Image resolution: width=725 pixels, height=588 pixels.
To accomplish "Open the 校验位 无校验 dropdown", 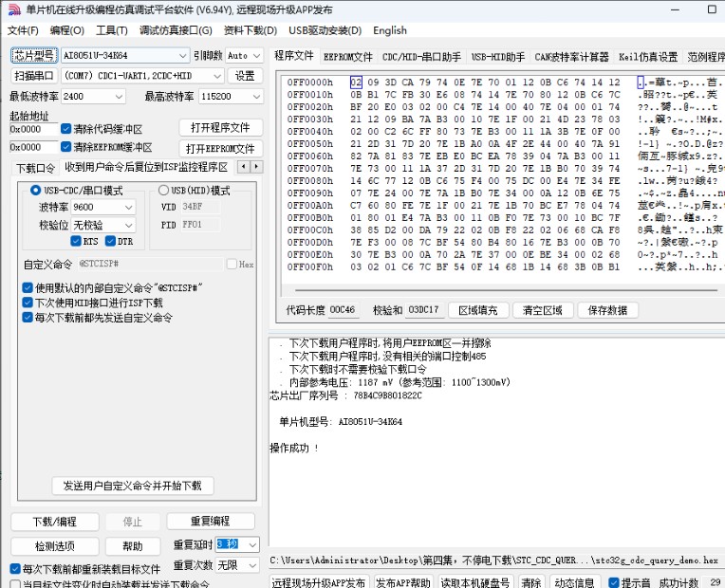I will tap(129, 225).
